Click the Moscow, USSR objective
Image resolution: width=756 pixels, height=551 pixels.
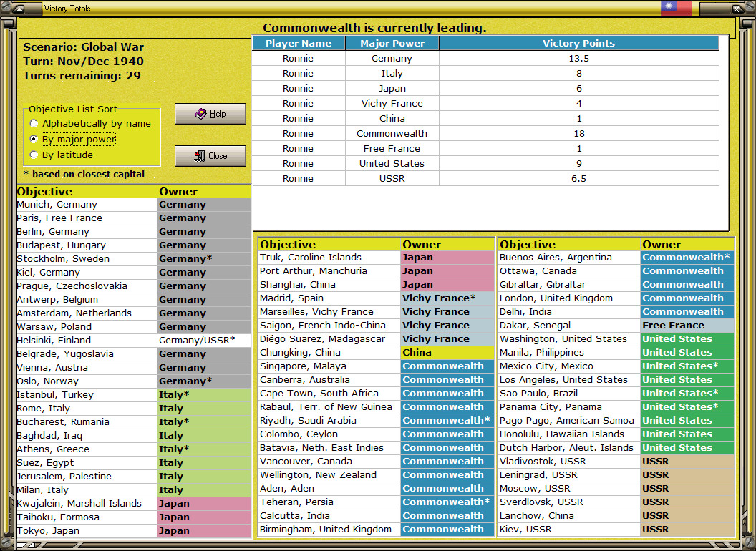click(569, 488)
